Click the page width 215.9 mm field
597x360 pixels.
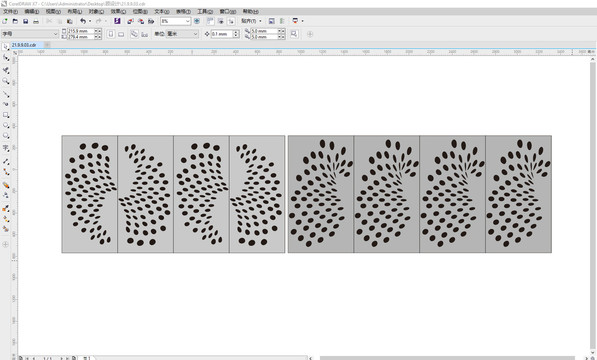(x=80, y=31)
